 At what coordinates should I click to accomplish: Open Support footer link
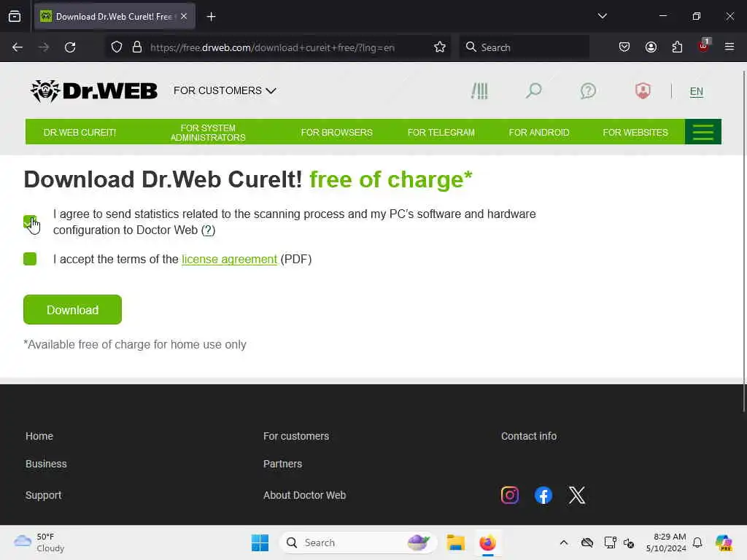43,495
